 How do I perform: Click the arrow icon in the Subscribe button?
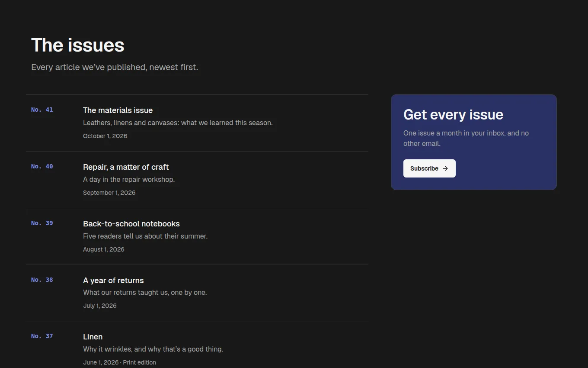(x=445, y=168)
